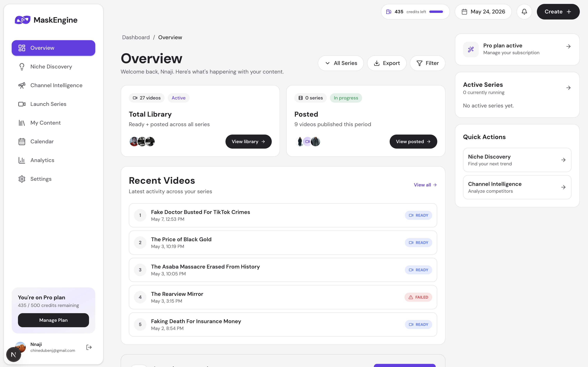588x367 pixels.
Task: Click the log out icon next to Nnaji
Action: (x=89, y=347)
